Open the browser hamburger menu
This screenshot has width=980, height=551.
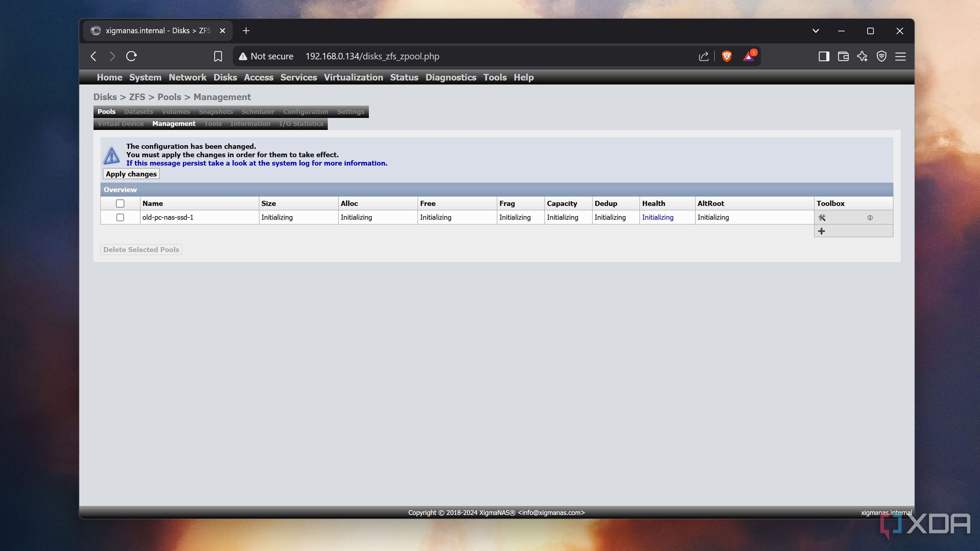click(900, 56)
